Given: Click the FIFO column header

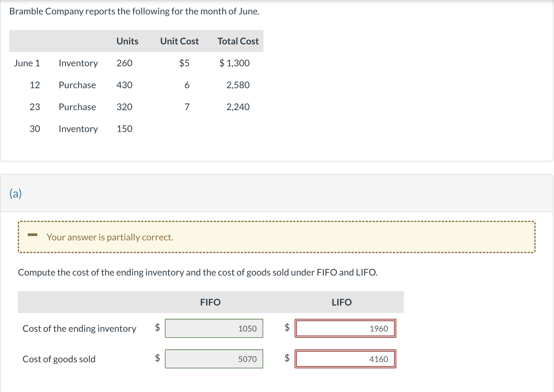Looking at the screenshot, I should [210, 302].
